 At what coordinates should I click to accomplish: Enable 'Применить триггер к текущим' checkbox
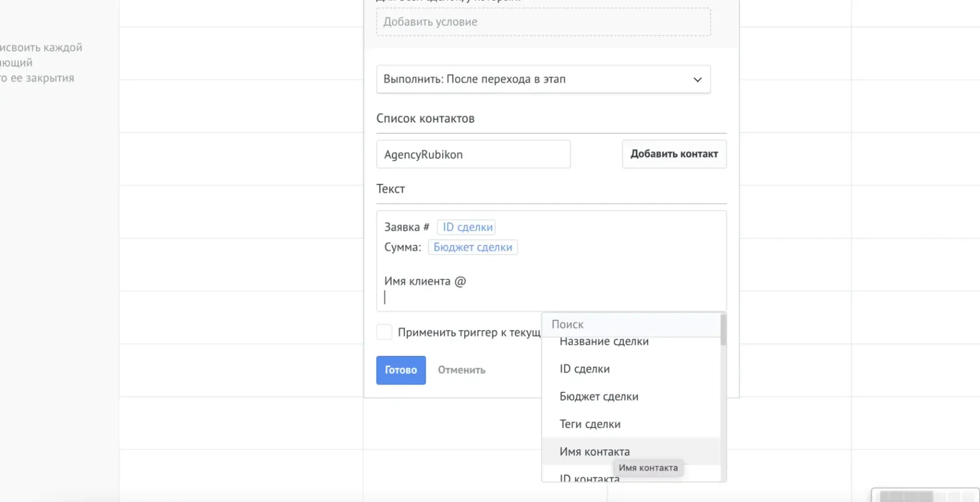[x=384, y=332]
